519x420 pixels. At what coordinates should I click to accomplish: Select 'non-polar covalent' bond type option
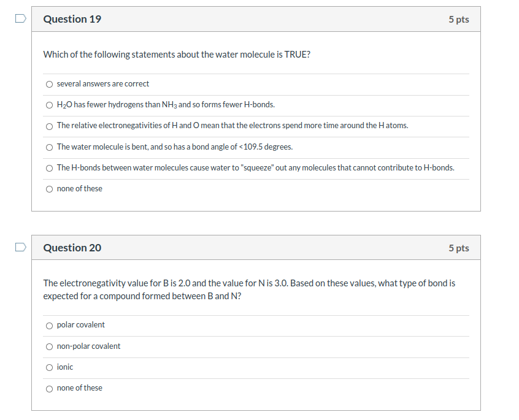(x=49, y=346)
